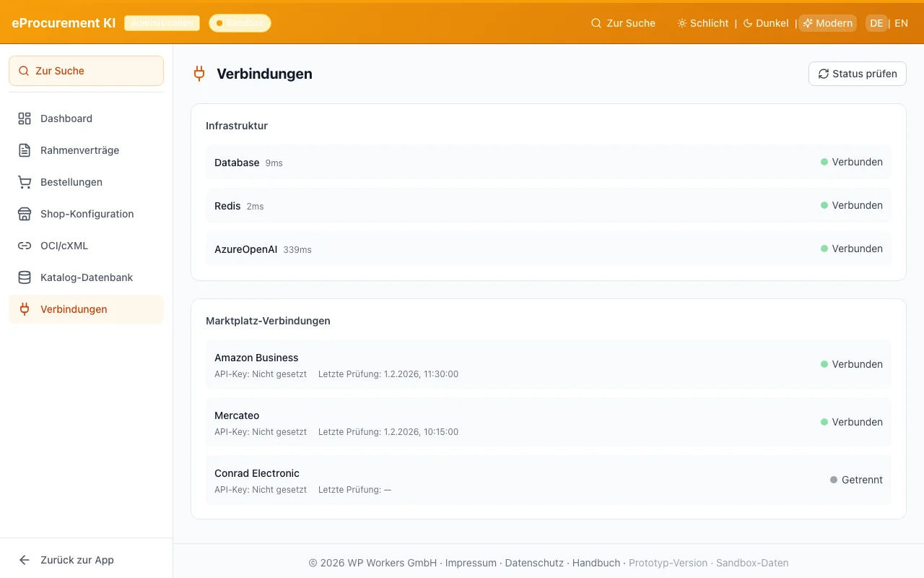Enable Schlicht theme with the sun toggle
This screenshot has height=578, width=924.
681,22
